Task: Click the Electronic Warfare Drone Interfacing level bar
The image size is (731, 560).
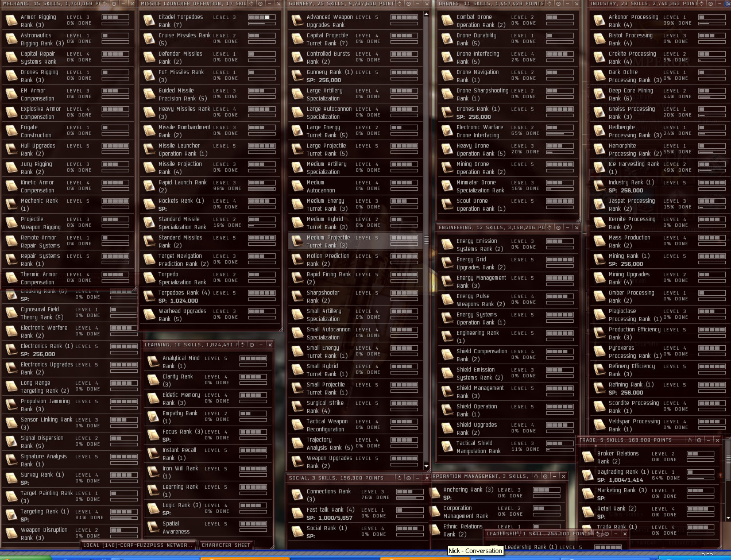Action: click(559, 128)
